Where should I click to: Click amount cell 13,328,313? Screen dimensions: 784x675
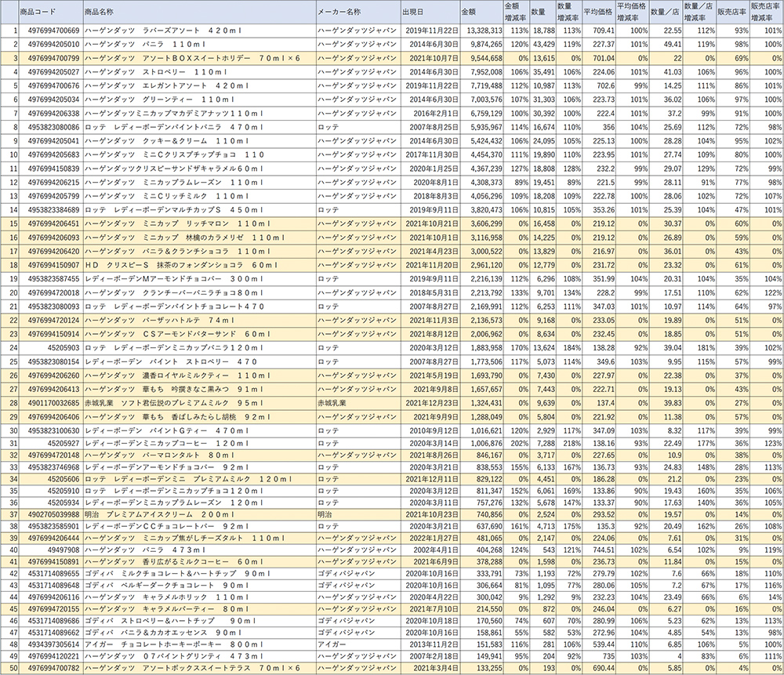(x=481, y=31)
